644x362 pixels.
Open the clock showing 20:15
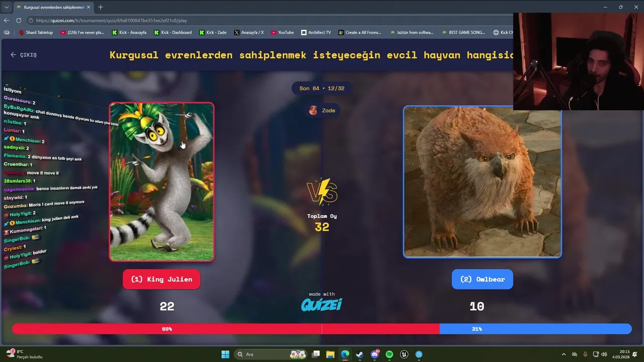(x=620, y=354)
